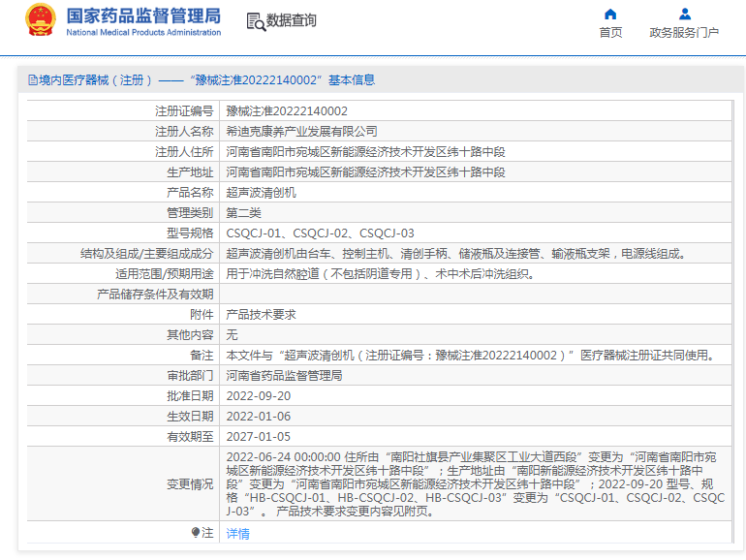Select expiry date 2027-01-05
This screenshot has width=746, height=560.
(259, 437)
